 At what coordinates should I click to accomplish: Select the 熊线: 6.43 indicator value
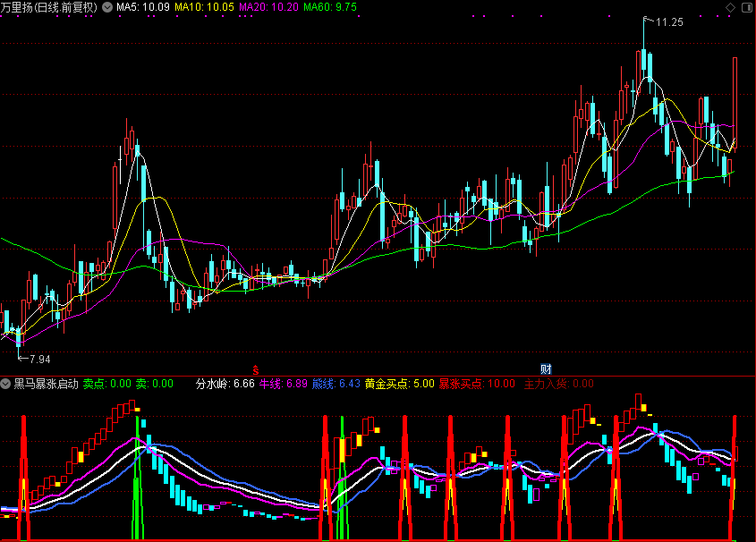click(x=336, y=384)
